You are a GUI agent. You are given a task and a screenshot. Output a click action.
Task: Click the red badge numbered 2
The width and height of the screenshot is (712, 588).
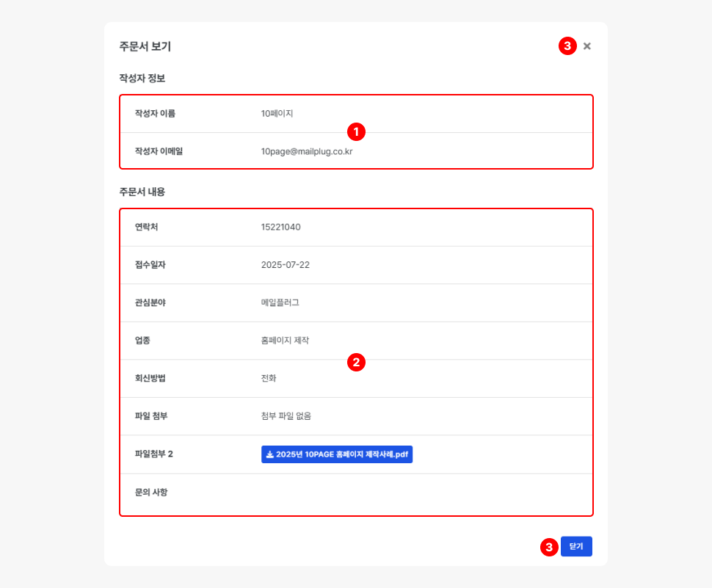[x=356, y=362]
